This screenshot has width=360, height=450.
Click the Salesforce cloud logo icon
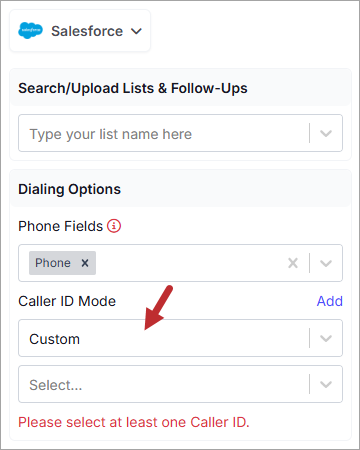[x=30, y=31]
